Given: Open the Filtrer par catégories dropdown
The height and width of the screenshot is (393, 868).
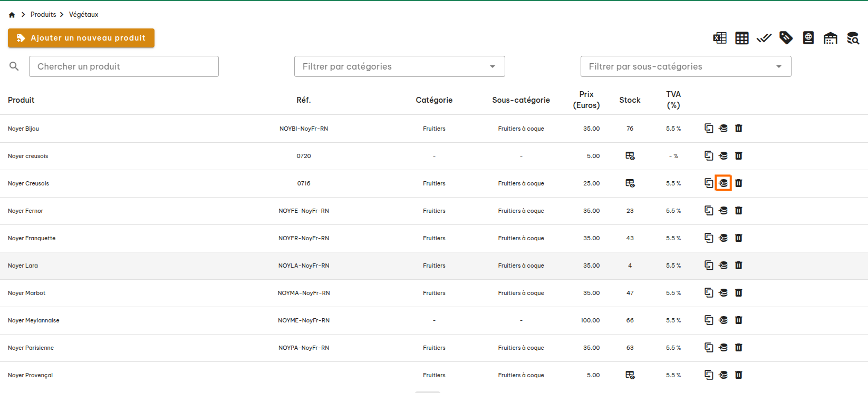Looking at the screenshot, I should [399, 66].
